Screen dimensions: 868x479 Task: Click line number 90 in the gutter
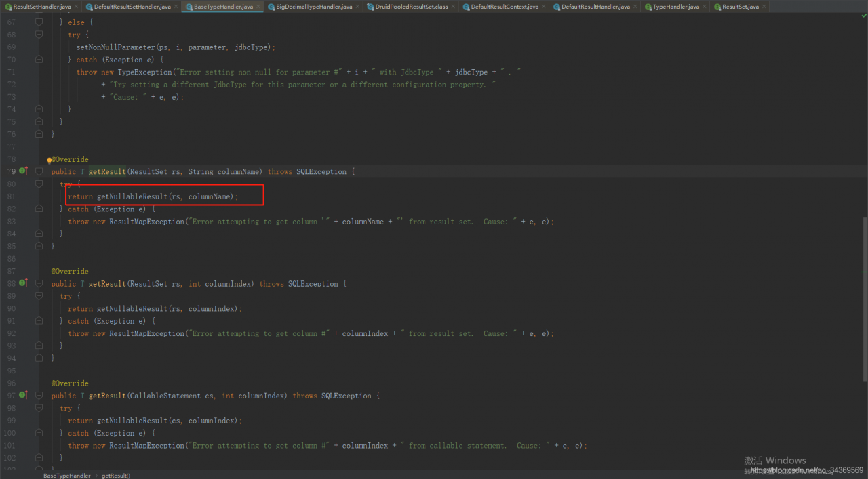click(11, 308)
